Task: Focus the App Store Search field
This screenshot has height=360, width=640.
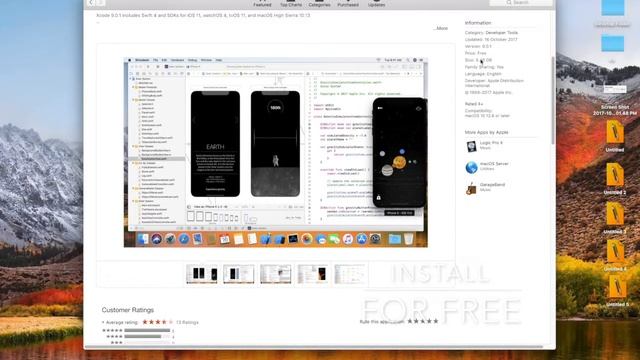Action: click(520, 2)
